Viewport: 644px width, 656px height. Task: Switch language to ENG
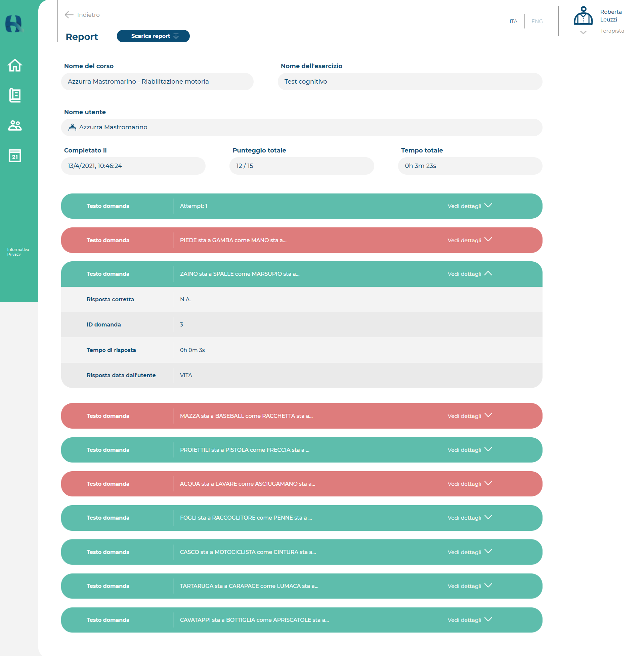coord(537,21)
